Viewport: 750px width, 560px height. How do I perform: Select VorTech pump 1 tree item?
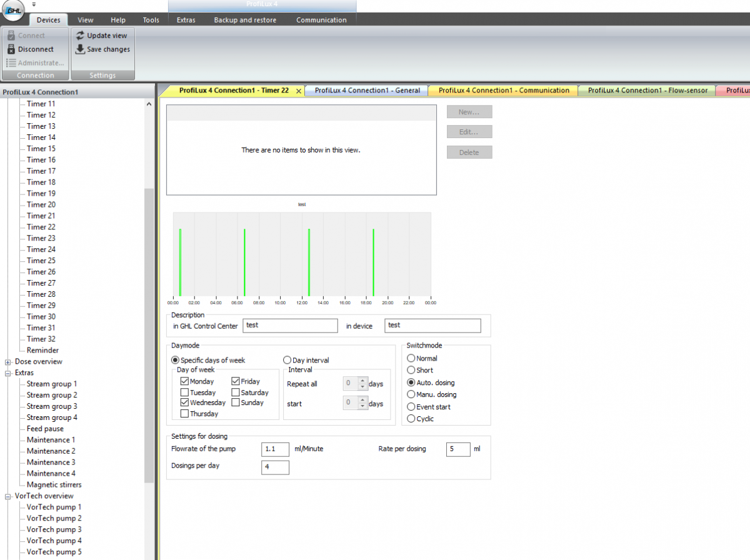point(54,507)
